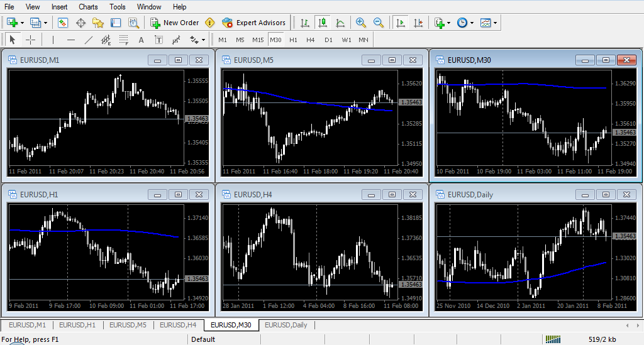Open the Periods clock dropdown arrow
644x345 pixels.
(x=472, y=23)
